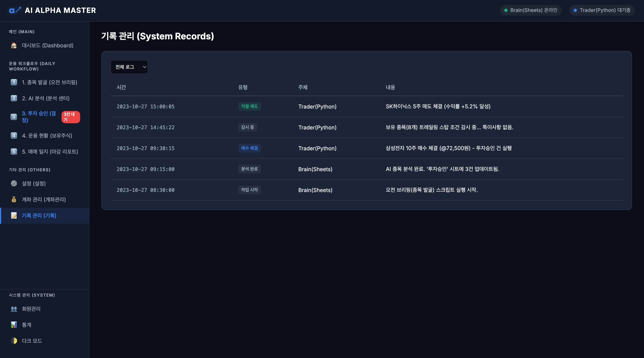Click the notepad records icon
This screenshot has height=358, width=644.
click(14, 215)
